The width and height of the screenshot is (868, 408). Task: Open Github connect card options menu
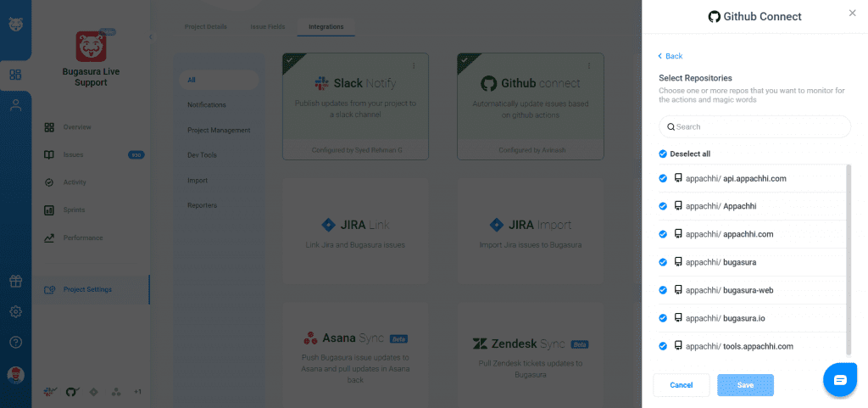[x=588, y=66]
